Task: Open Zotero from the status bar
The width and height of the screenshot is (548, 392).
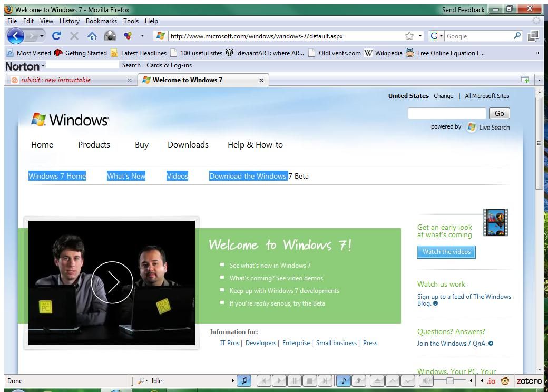Action: 529,380
